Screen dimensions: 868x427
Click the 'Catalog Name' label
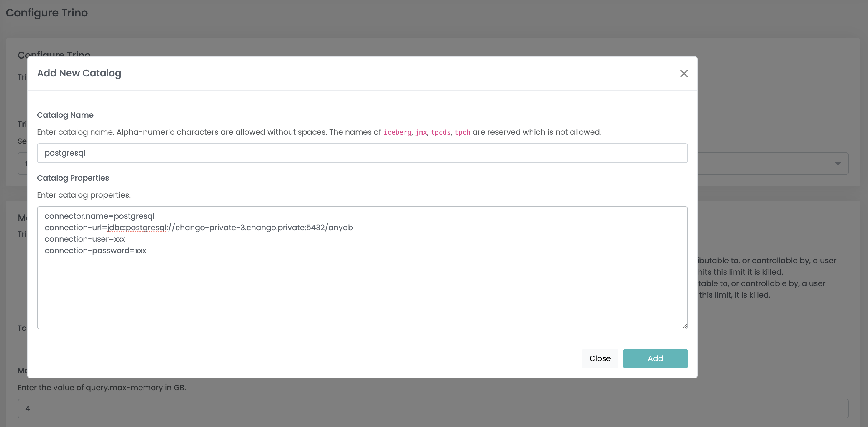[65, 115]
